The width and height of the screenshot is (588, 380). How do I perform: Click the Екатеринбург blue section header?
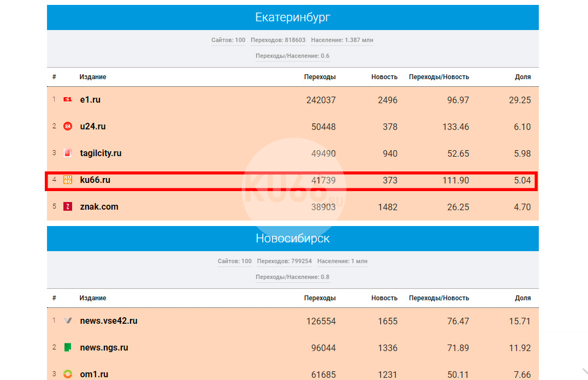tap(293, 17)
